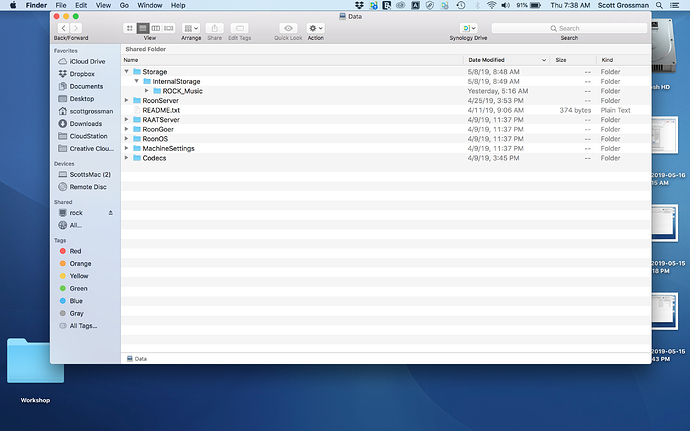Image resolution: width=690 pixels, height=431 pixels.
Task: Click the Share toolbar button
Action: click(215, 28)
